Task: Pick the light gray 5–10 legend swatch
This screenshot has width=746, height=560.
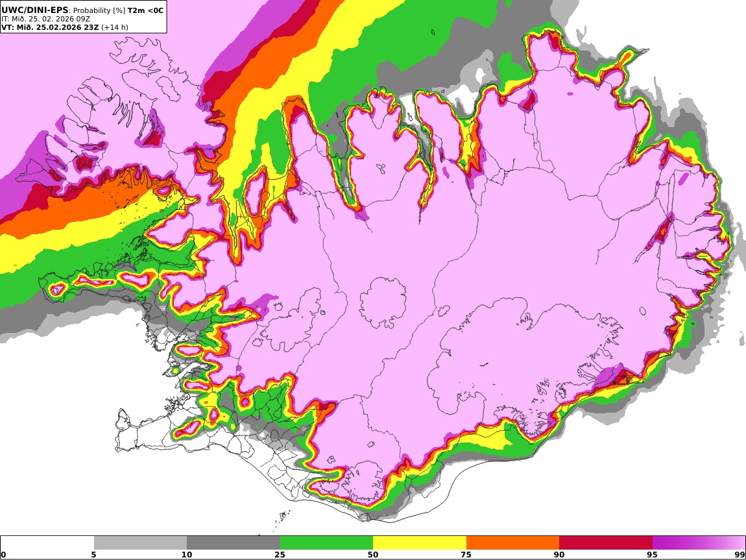Action: click(140, 542)
